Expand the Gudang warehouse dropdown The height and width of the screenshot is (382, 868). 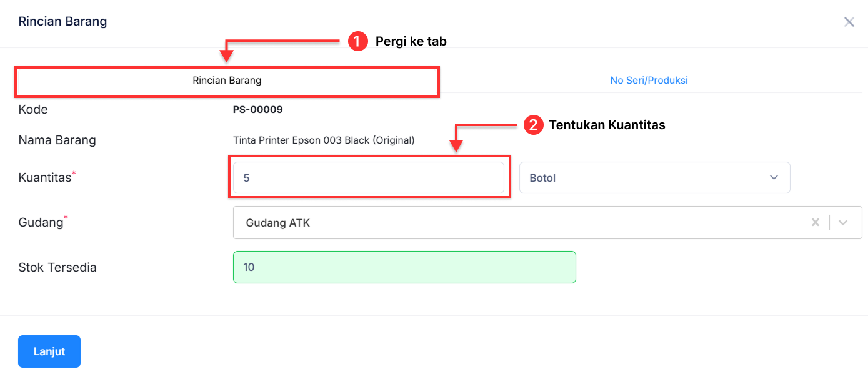[844, 222]
